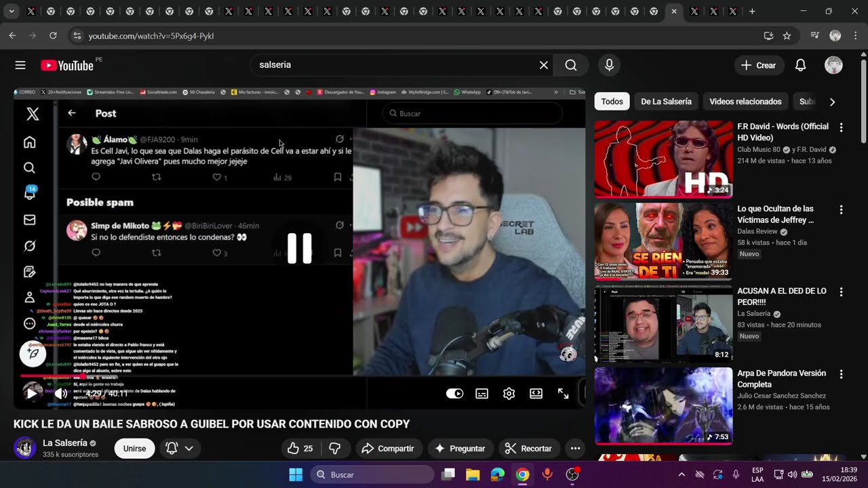Open the site information icon in address bar
The width and height of the screenshot is (868, 488).
pyautogui.click(x=77, y=36)
